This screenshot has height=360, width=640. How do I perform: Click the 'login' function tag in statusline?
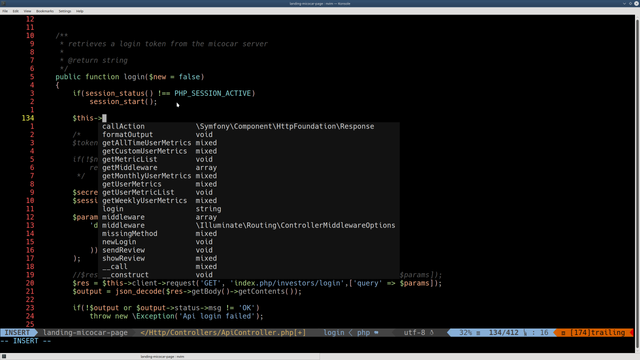334,333
